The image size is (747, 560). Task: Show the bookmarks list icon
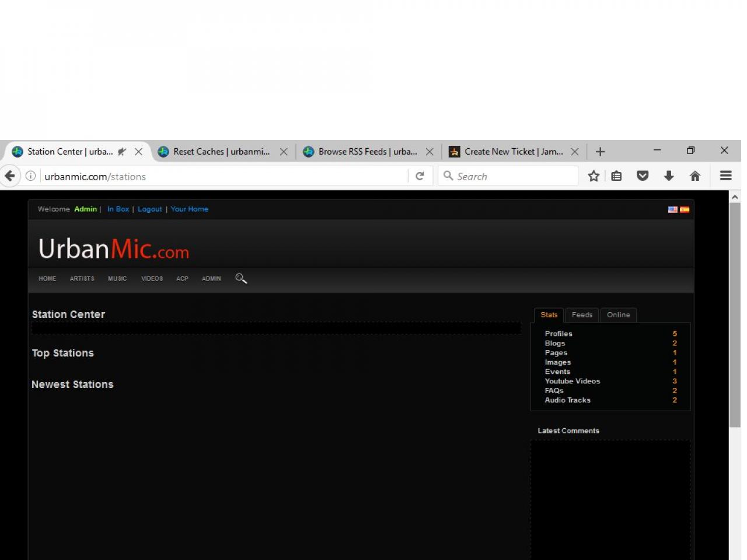coord(617,176)
